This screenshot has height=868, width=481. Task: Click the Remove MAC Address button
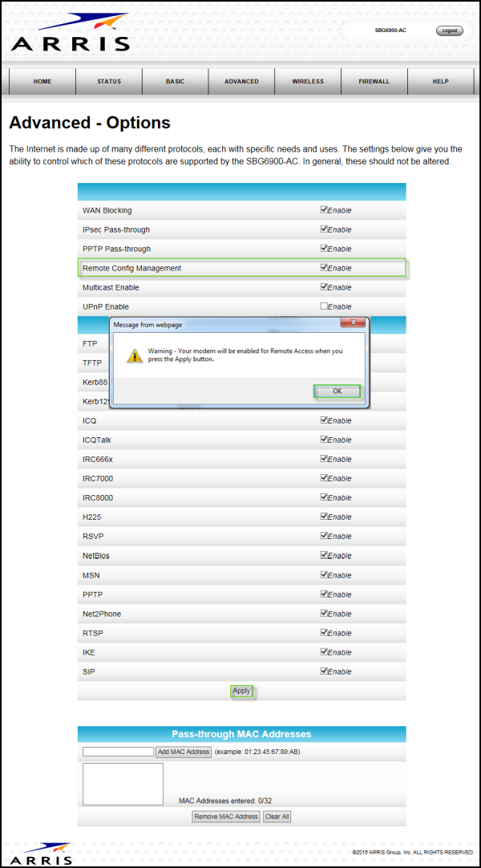(226, 817)
